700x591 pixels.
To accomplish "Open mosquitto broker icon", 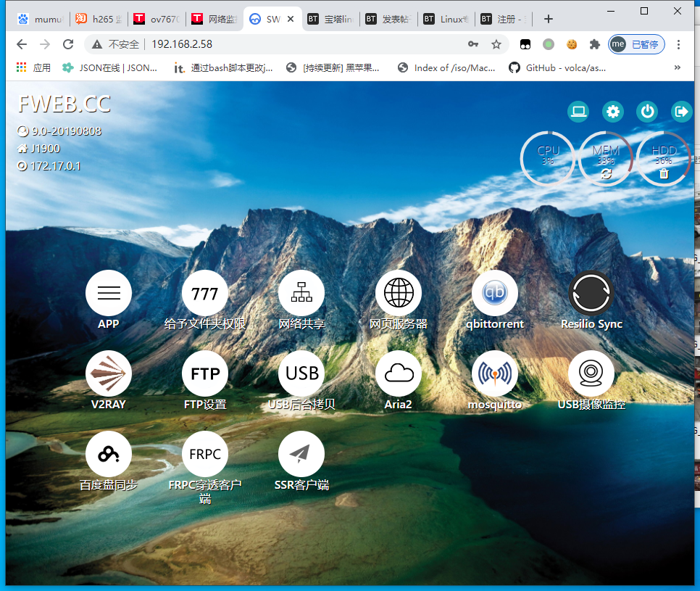I will point(495,374).
